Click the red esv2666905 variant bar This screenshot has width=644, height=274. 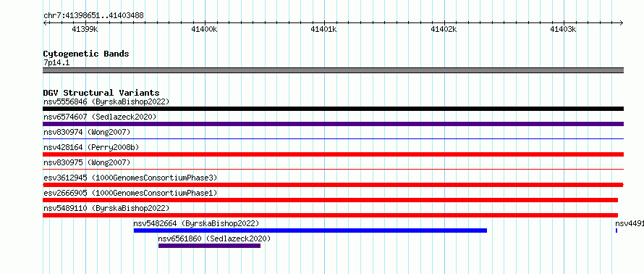[x=330, y=200]
